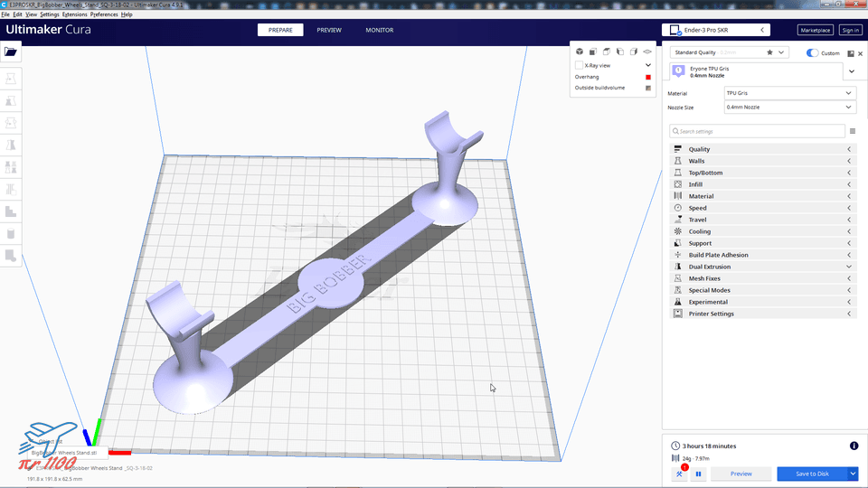Image resolution: width=868 pixels, height=488 pixels.
Task: Open the Marketplace button
Action: (816, 30)
